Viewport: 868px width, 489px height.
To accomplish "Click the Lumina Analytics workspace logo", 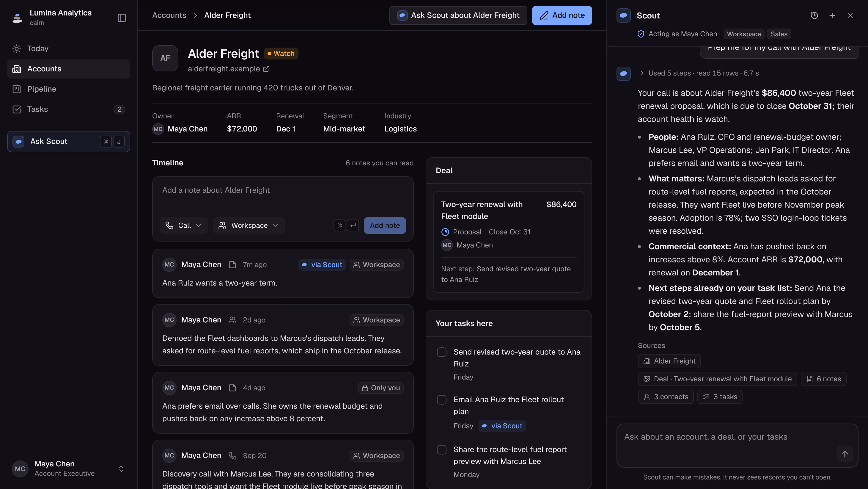I will pyautogui.click(x=17, y=18).
